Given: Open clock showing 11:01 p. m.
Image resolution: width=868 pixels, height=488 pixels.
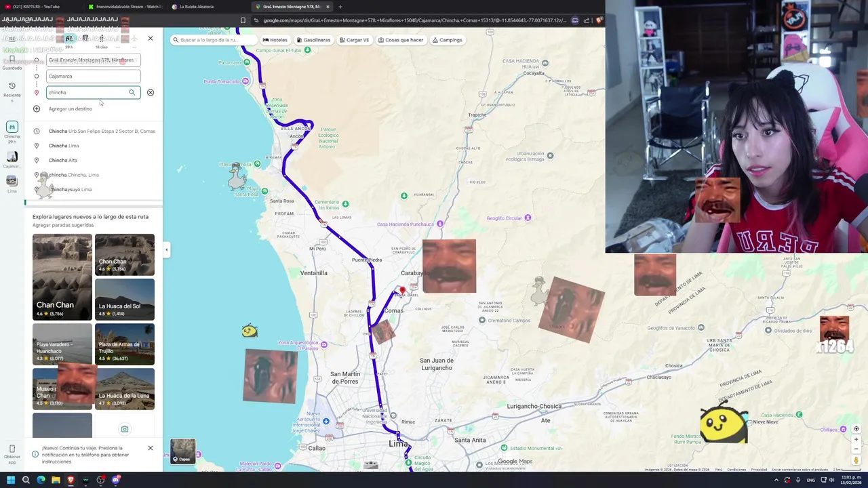Looking at the screenshot, I should point(852,480).
